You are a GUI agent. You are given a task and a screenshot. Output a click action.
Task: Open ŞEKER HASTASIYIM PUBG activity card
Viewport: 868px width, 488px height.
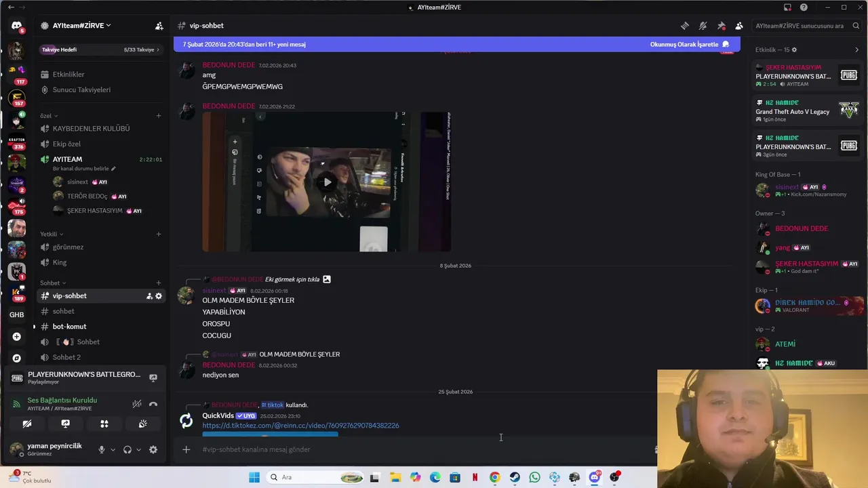click(808, 76)
